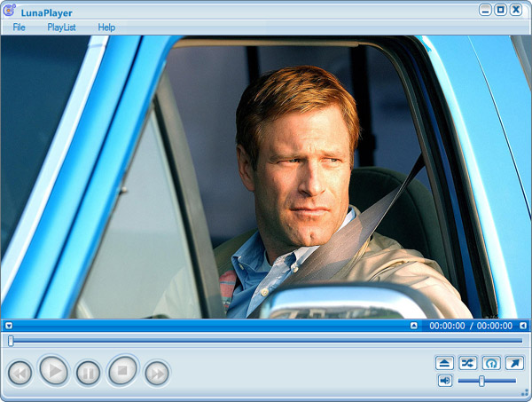Open the File menu

click(x=20, y=28)
